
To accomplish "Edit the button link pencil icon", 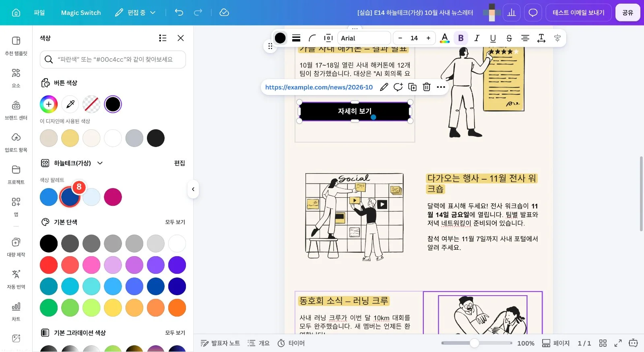I will click(384, 87).
